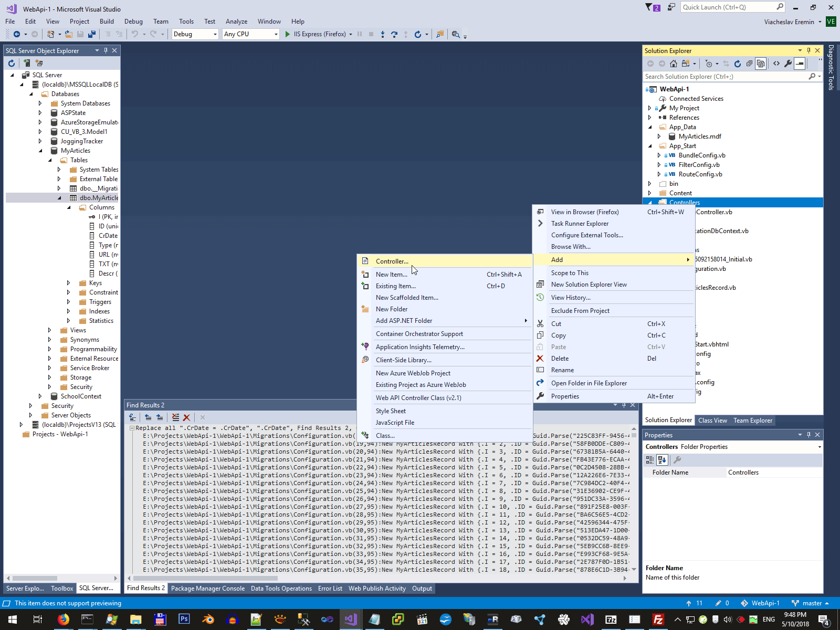Select Delete in the context menu
Viewport: 840px width, 630px height.
point(614,359)
